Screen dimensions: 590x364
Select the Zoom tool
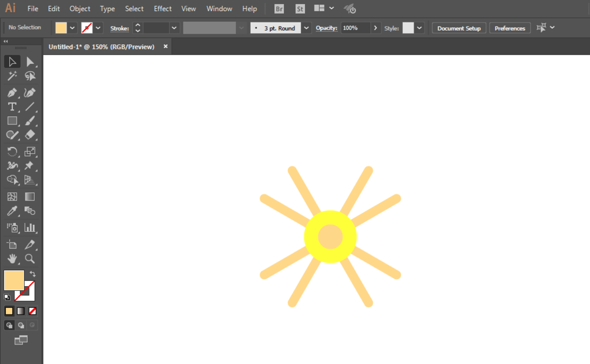click(x=29, y=258)
